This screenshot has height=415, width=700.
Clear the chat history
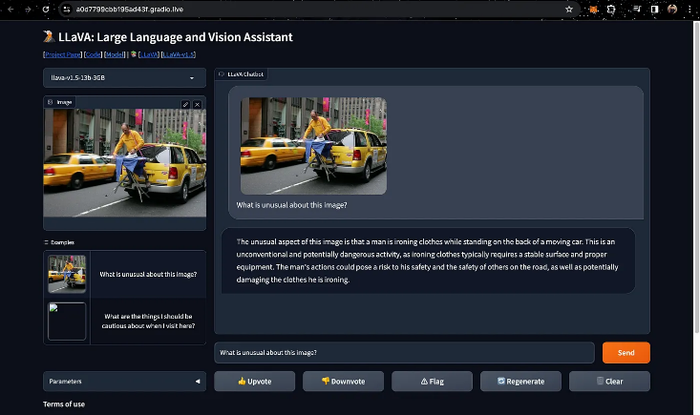609,381
